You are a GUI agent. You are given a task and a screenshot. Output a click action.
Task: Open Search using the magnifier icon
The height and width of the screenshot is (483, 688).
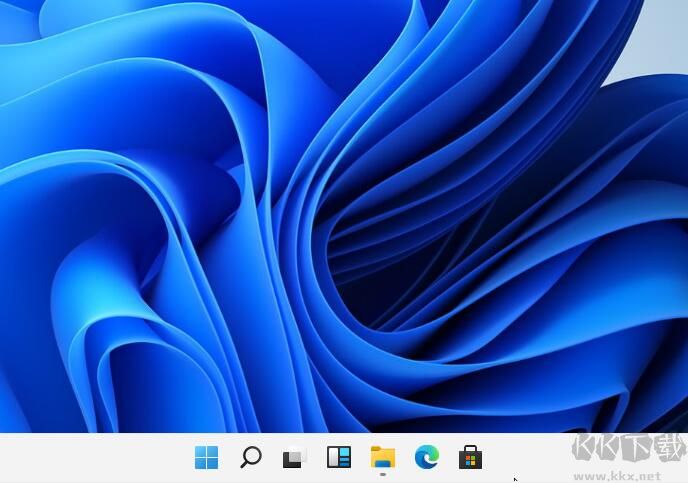(x=251, y=458)
